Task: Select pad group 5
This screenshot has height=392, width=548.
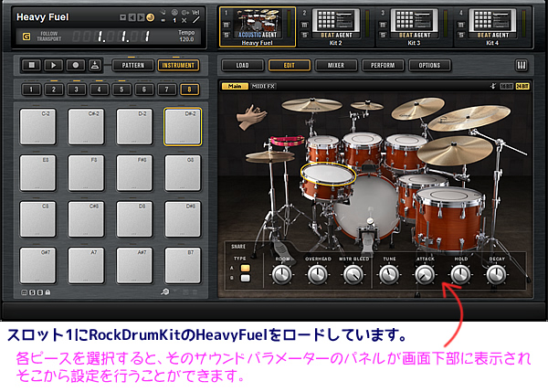Action: point(121,90)
